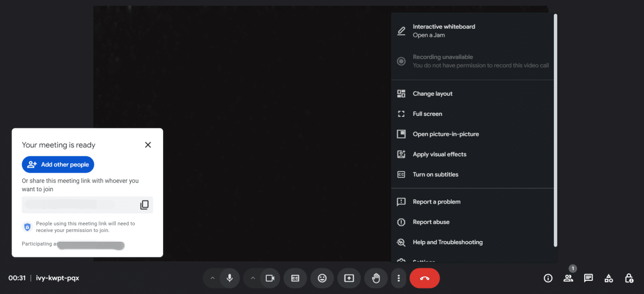Screen dimensions: 644x294
Task: Choose Apply visual effects
Action: click(x=439, y=154)
